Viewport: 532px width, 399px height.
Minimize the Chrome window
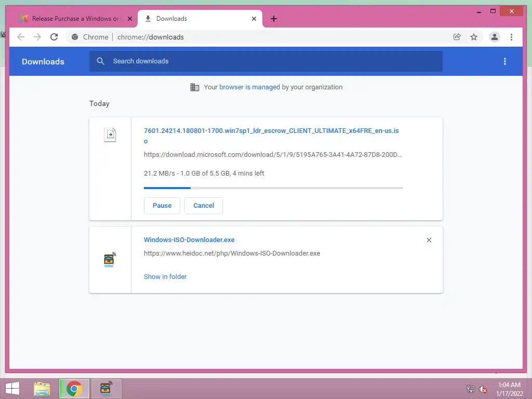[x=478, y=11]
